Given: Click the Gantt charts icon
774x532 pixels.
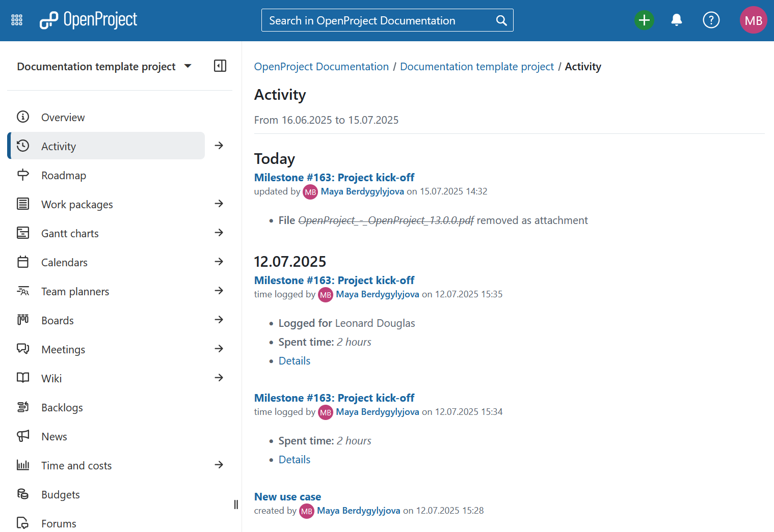Looking at the screenshot, I should tap(23, 233).
